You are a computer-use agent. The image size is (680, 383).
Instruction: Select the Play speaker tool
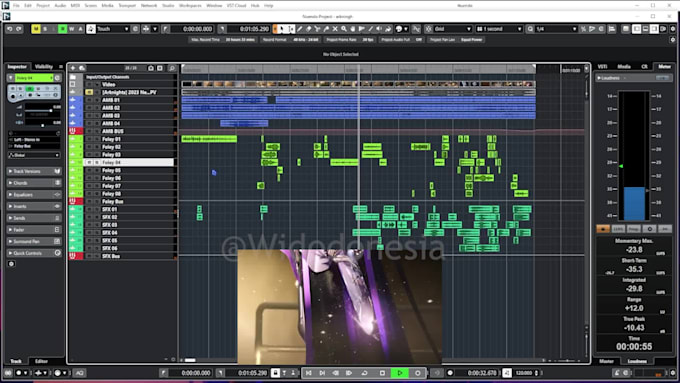click(379, 29)
